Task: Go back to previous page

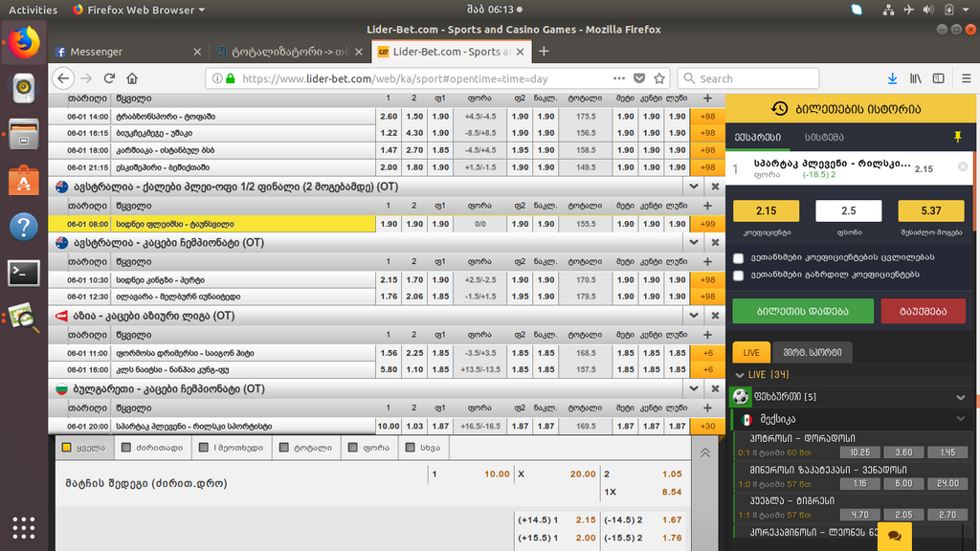Action: (63, 78)
